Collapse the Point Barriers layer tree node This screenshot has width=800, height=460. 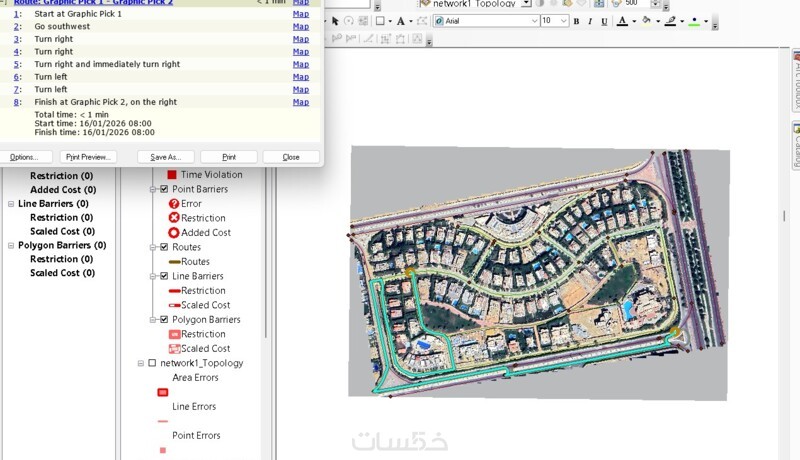[153, 189]
